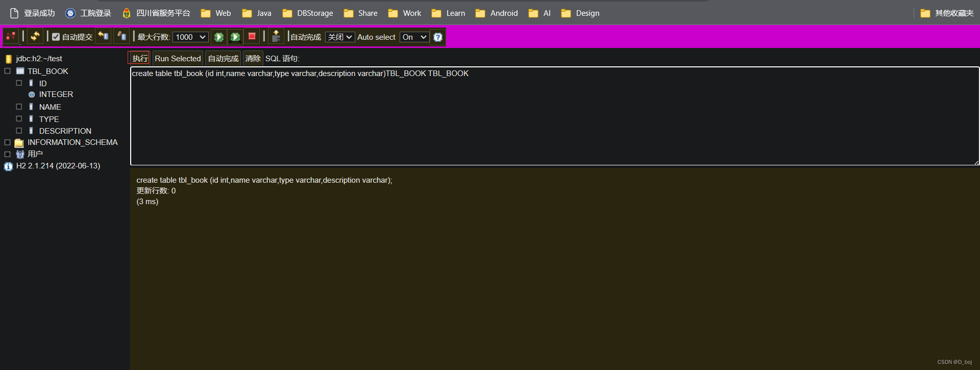The width and height of the screenshot is (980, 370).
Task: Click the DESCRIPTION column icon
Action: coord(31,131)
